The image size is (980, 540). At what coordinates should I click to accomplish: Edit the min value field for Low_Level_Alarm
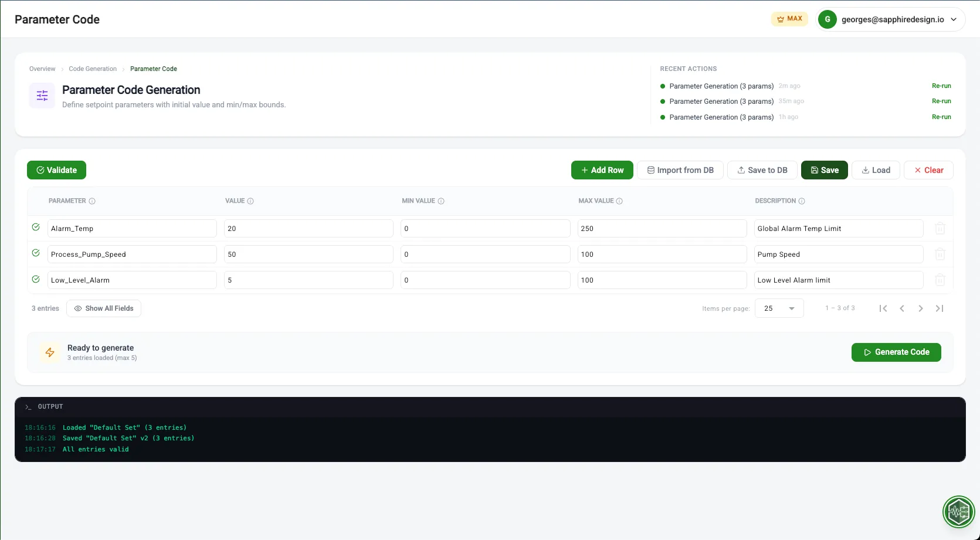point(486,280)
